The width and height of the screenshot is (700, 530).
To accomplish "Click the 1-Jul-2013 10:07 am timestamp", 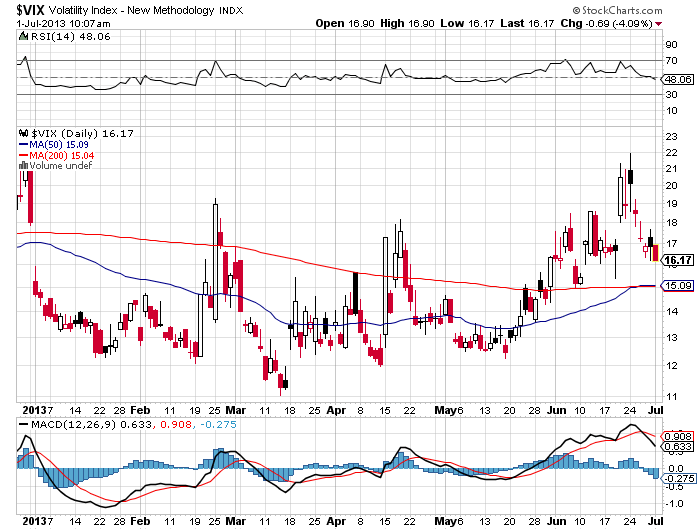I will click(63, 24).
